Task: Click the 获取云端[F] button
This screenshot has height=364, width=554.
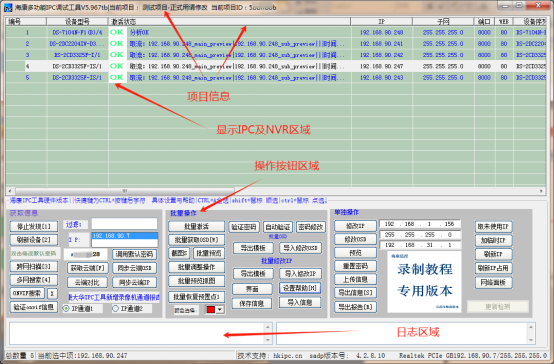Action: click(x=87, y=268)
